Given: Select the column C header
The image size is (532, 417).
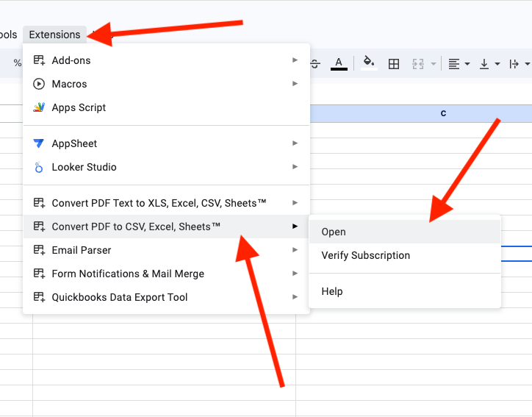Looking at the screenshot, I should (442, 113).
